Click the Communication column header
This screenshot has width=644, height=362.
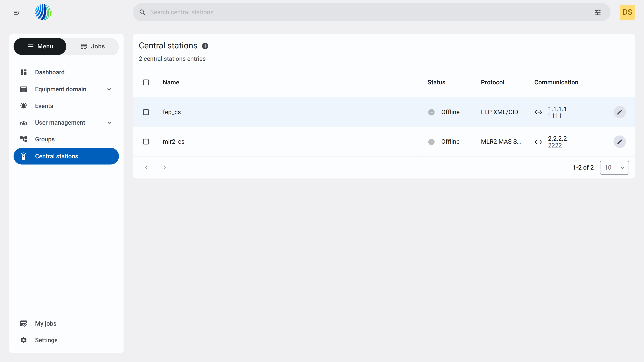(x=556, y=82)
